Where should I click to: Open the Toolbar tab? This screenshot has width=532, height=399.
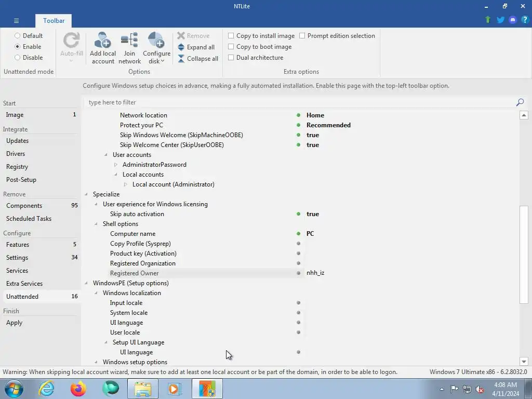tap(54, 21)
